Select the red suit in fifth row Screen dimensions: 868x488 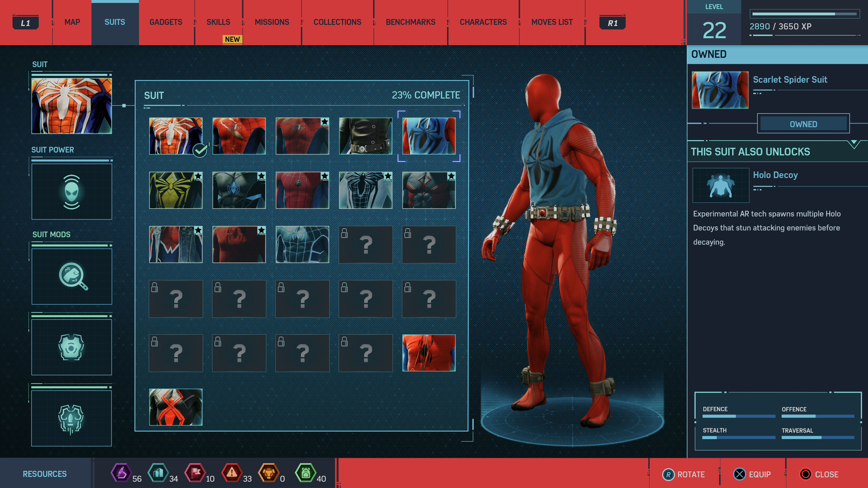tap(429, 353)
